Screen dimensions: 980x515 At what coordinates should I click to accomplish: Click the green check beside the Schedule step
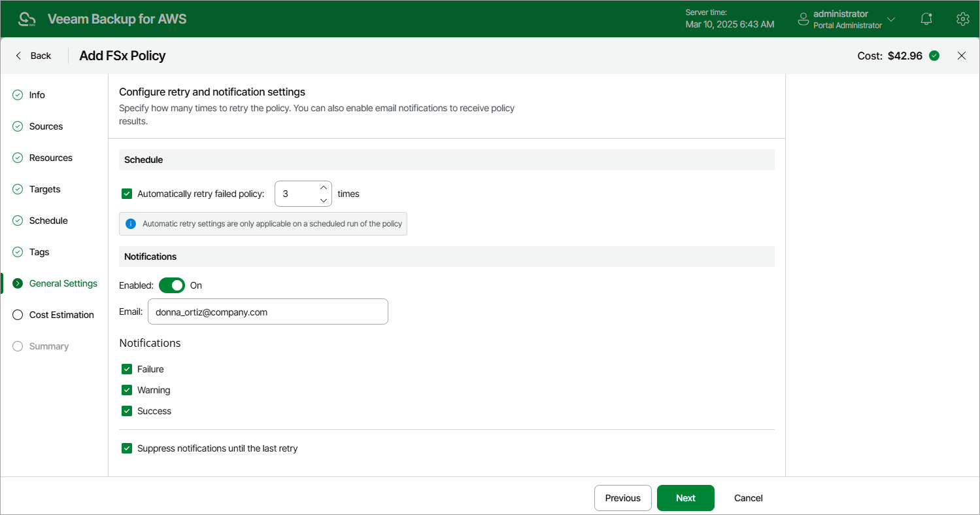pyautogui.click(x=17, y=221)
